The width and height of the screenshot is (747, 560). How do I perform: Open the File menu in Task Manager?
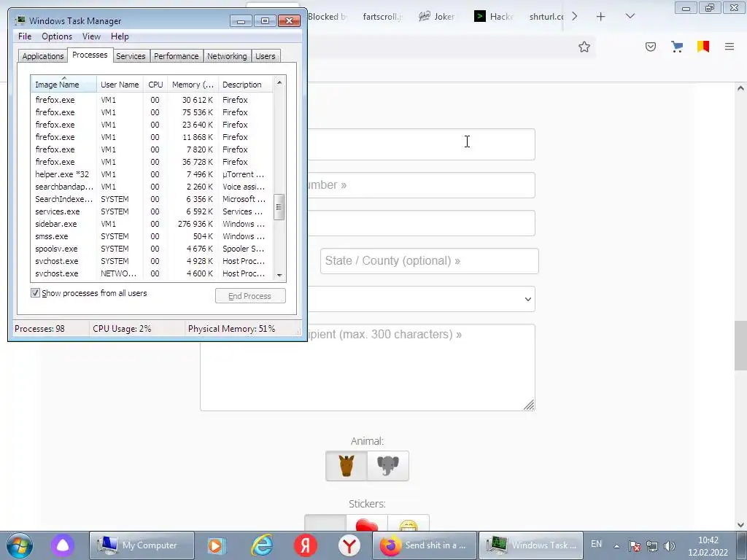[25, 36]
